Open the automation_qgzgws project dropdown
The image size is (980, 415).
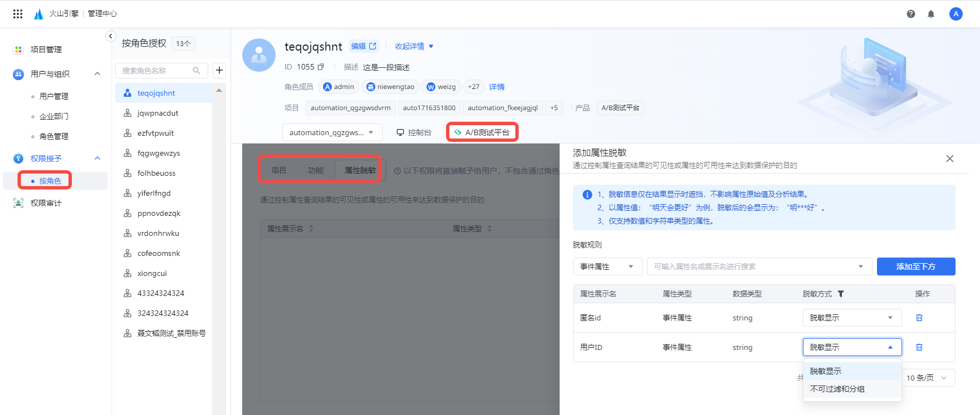(x=332, y=132)
